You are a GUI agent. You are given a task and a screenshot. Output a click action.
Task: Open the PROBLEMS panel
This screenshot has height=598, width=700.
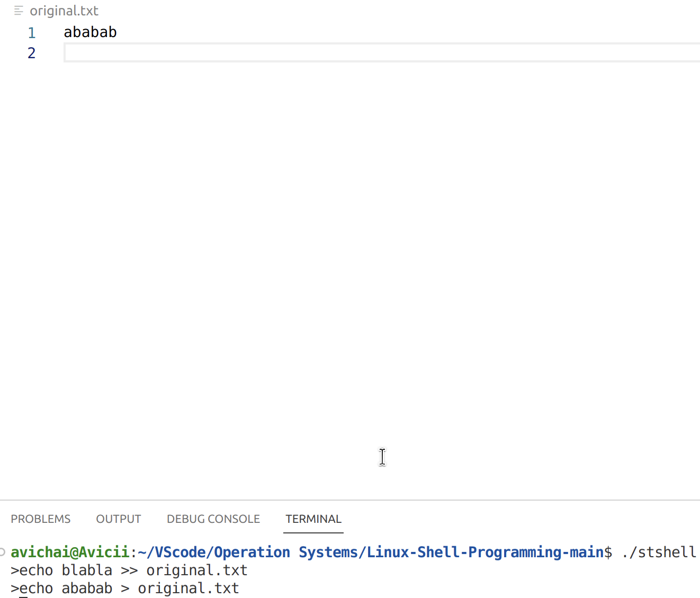tap(40, 519)
